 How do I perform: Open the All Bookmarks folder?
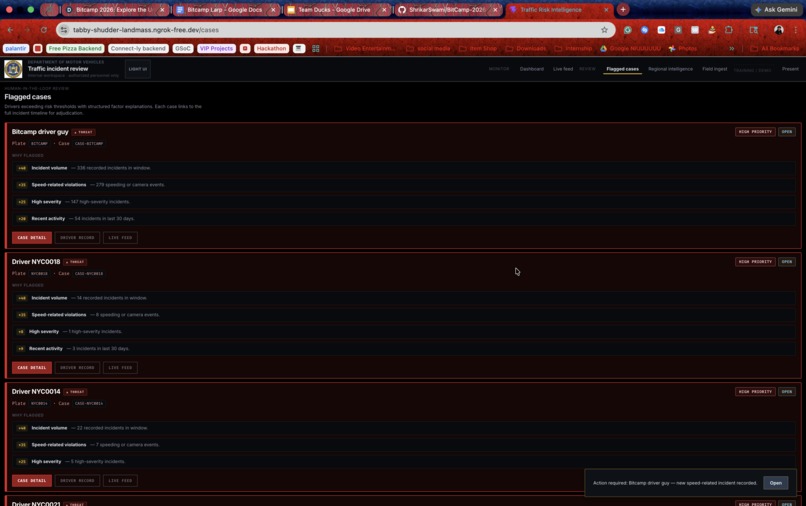[x=775, y=48]
